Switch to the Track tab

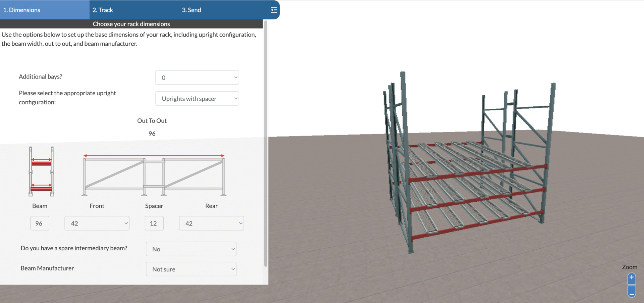(x=103, y=10)
